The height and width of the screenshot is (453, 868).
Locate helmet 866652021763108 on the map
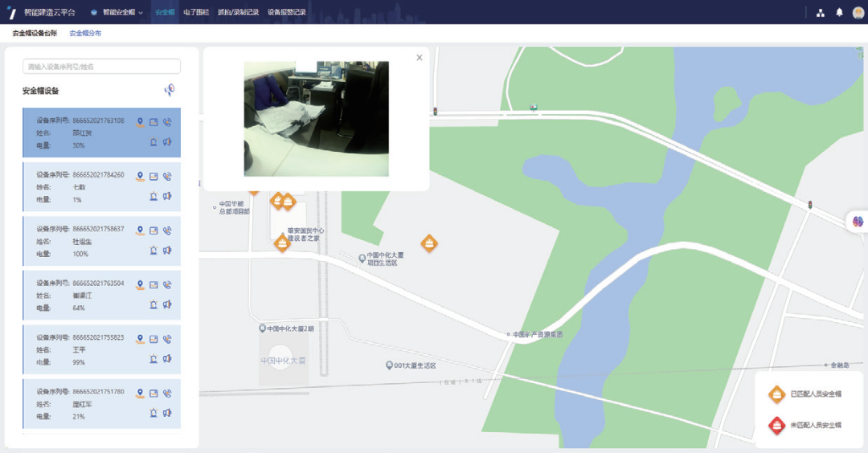(140, 122)
